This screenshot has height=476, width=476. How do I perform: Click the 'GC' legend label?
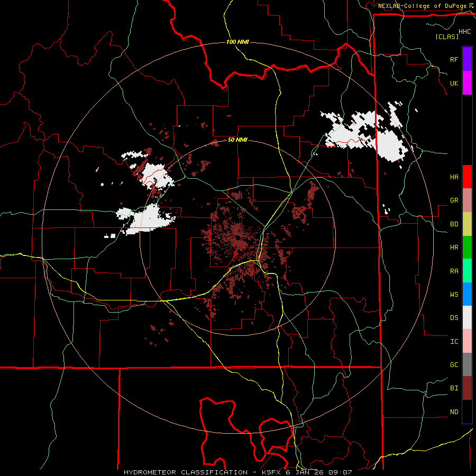point(454,365)
